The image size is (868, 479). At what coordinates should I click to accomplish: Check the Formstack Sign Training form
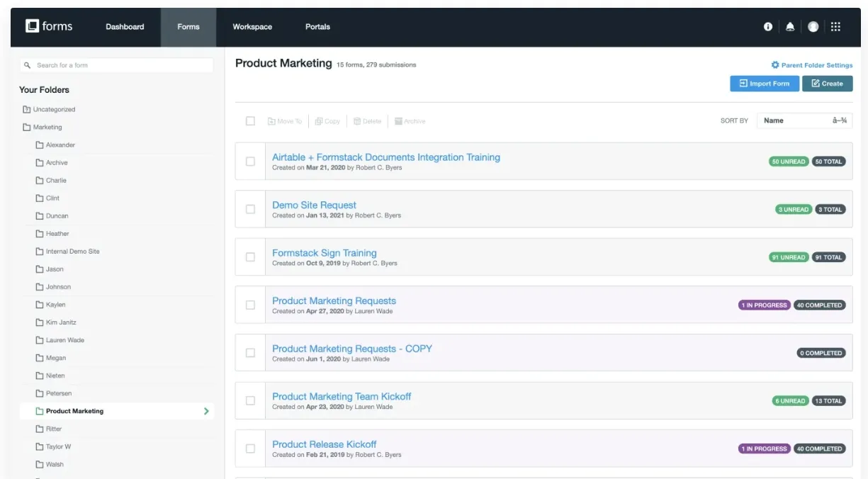coord(250,257)
